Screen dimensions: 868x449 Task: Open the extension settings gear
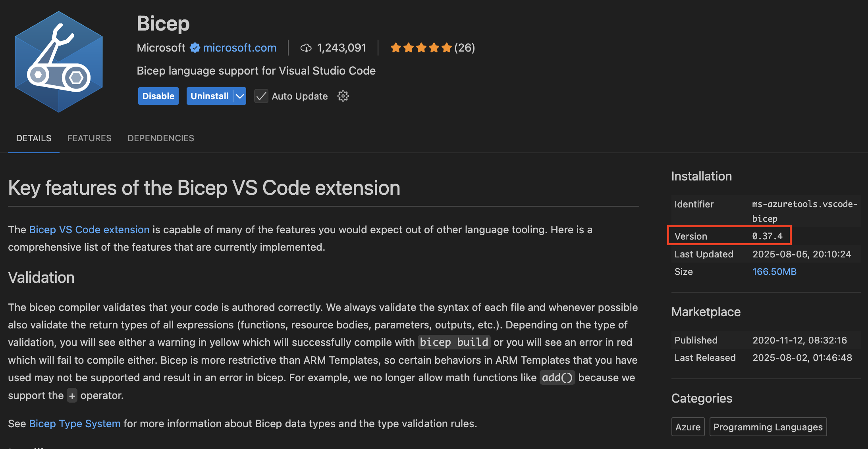coord(343,96)
